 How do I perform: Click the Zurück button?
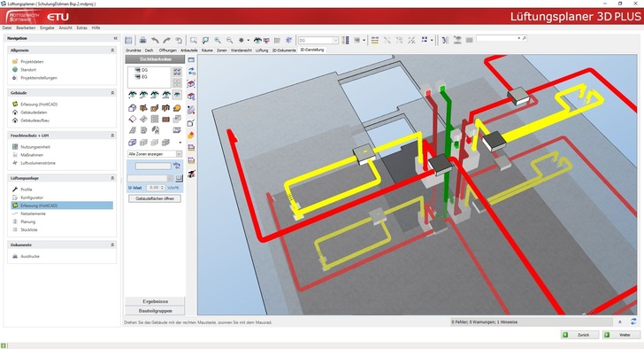click(580, 335)
